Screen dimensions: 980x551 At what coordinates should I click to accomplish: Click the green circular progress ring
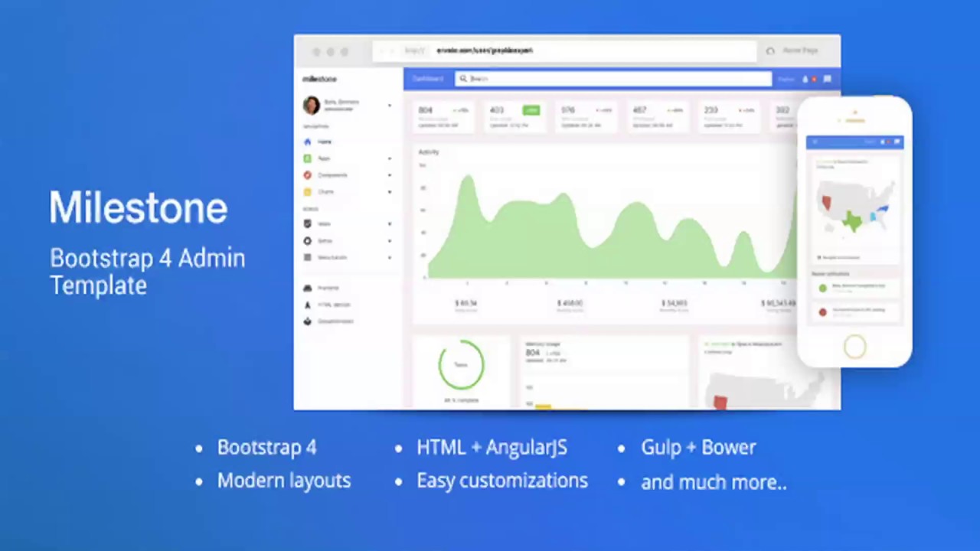[461, 364]
